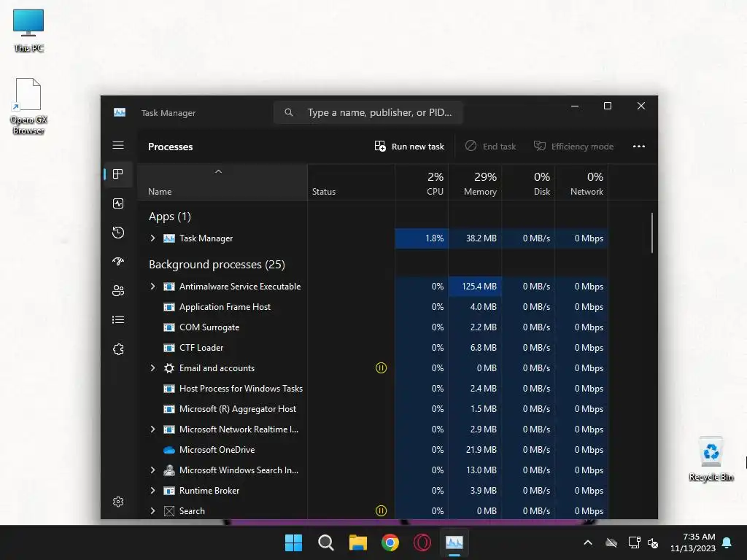The height and width of the screenshot is (560, 747).
Task: Expand the Runtime Broker process
Action: [x=152, y=491]
